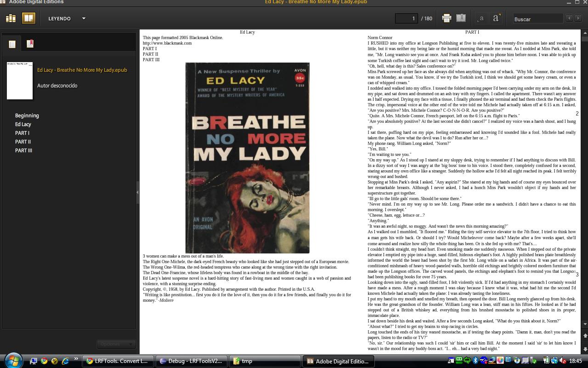Image resolution: width=588 pixels, height=368 pixels.
Task: Open the LEYENDO dropdown arrow
Action: click(x=84, y=18)
